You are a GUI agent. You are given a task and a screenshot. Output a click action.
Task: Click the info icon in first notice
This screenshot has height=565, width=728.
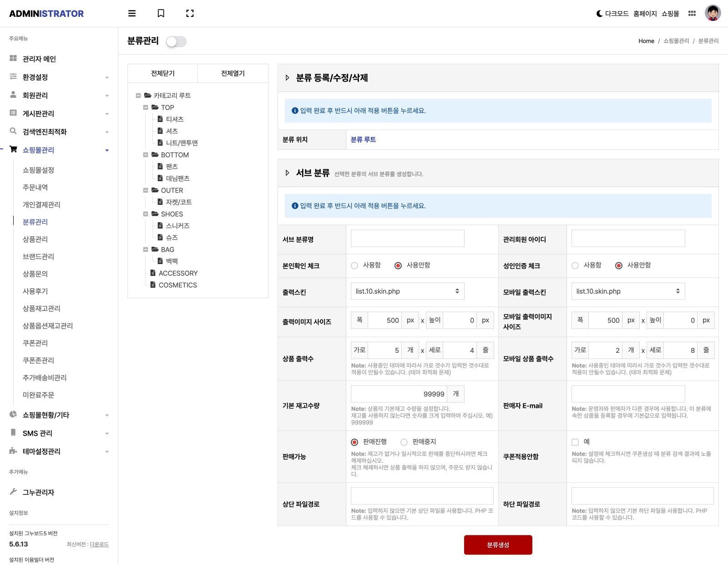[x=295, y=111]
